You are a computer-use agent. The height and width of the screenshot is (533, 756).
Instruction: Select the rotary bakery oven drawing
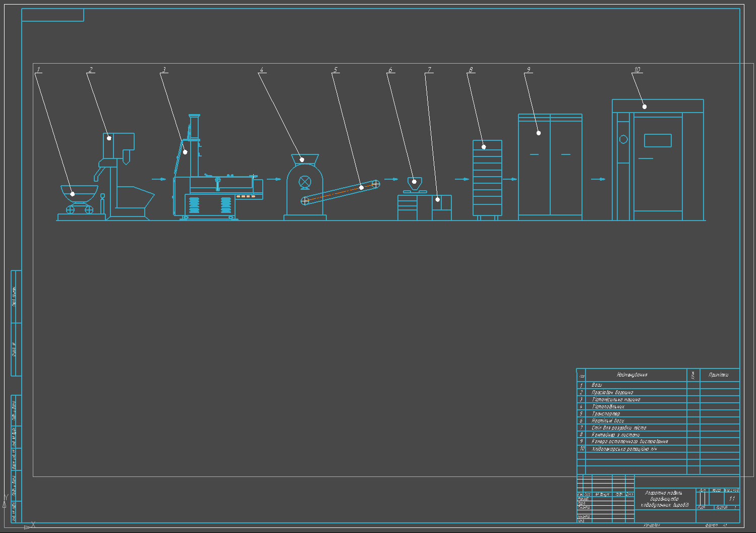click(658, 160)
